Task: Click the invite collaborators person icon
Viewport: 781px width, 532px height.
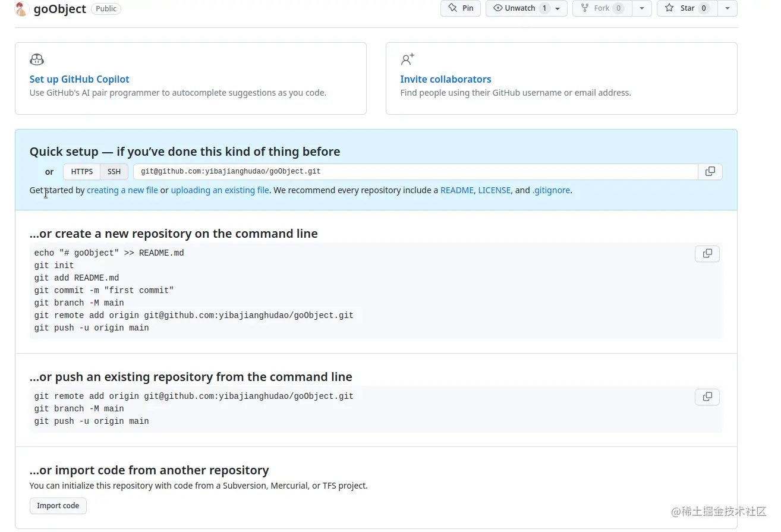Action: coord(407,59)
